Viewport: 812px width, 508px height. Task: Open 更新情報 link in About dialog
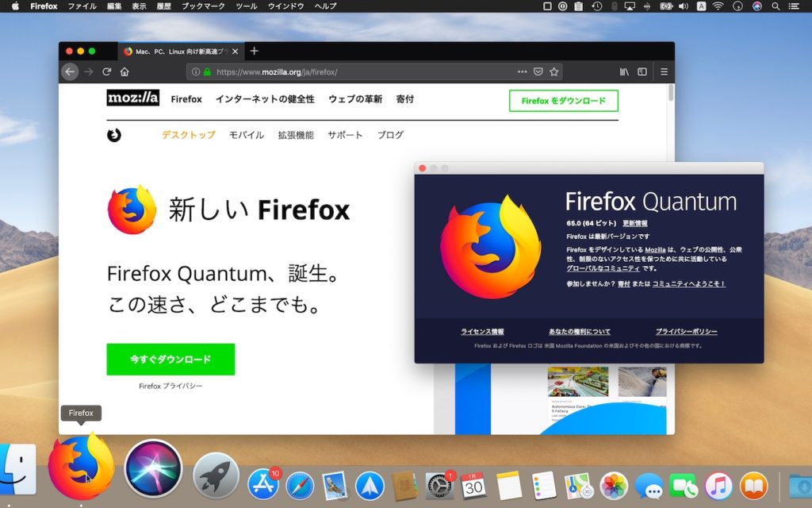pos(635,223)
